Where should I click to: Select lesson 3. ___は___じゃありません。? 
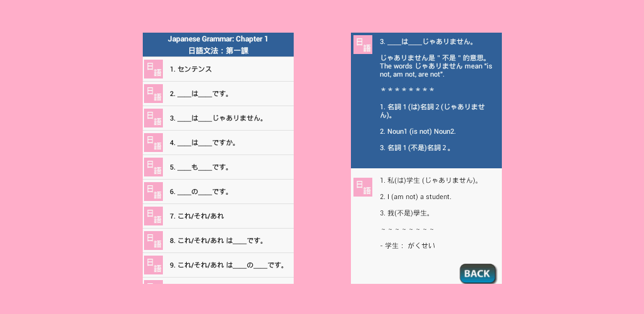pyautogui.click(x=216, y=118)
